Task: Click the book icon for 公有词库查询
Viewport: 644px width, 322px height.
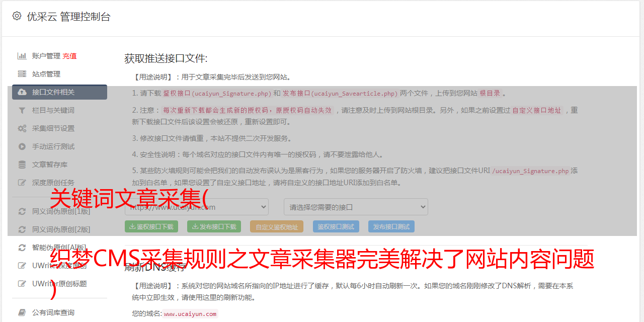Action: (22, 312)
